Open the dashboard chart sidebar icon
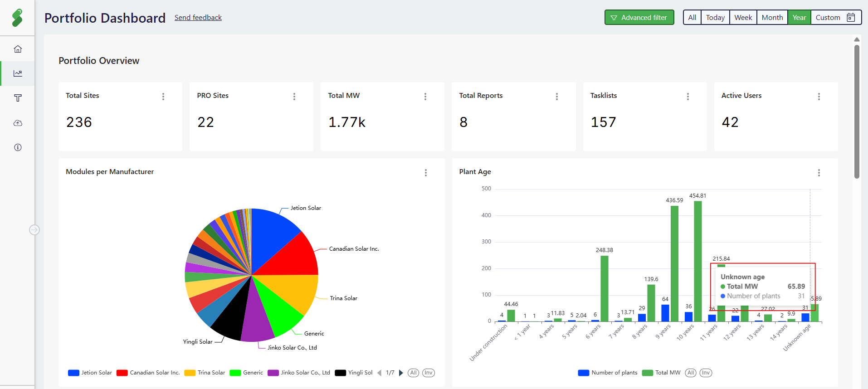Screen dimensions: 868x389 18,73
